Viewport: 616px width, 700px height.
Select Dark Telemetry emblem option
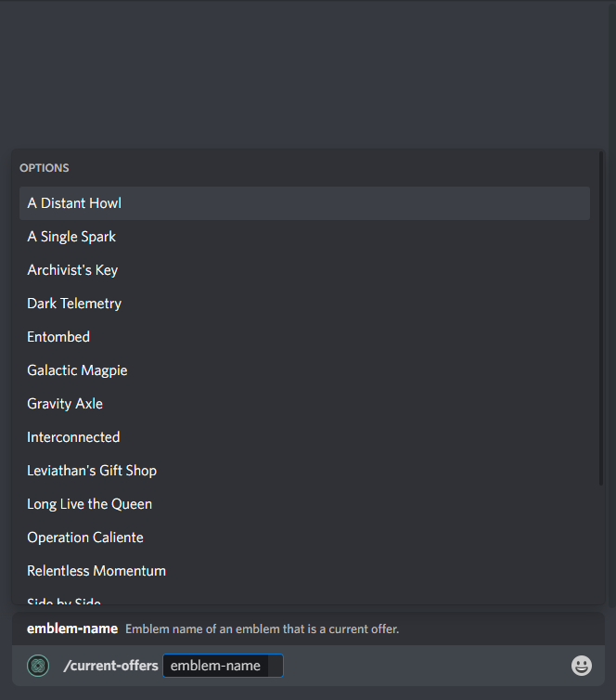point(304,304)
